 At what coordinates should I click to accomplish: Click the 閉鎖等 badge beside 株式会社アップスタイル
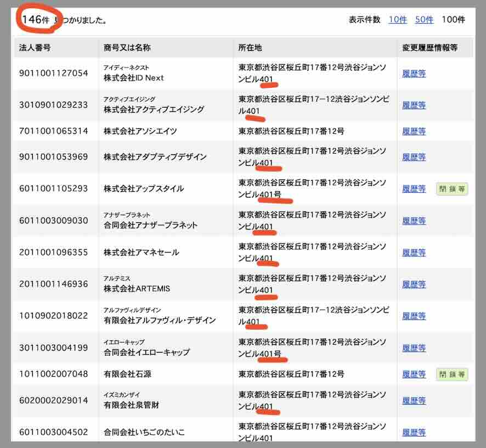tap(451, 188)
